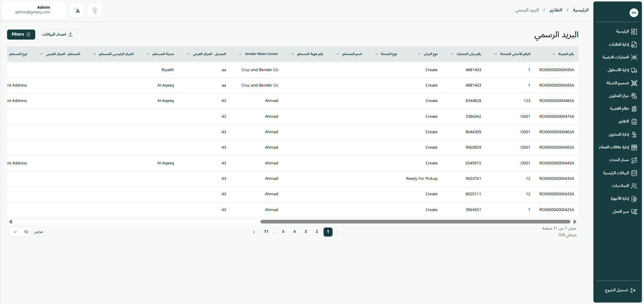The width and height of the screenshot is (644, 304).
Task: Click the Home breadcrumb link
Action: (x=581, y=10)
